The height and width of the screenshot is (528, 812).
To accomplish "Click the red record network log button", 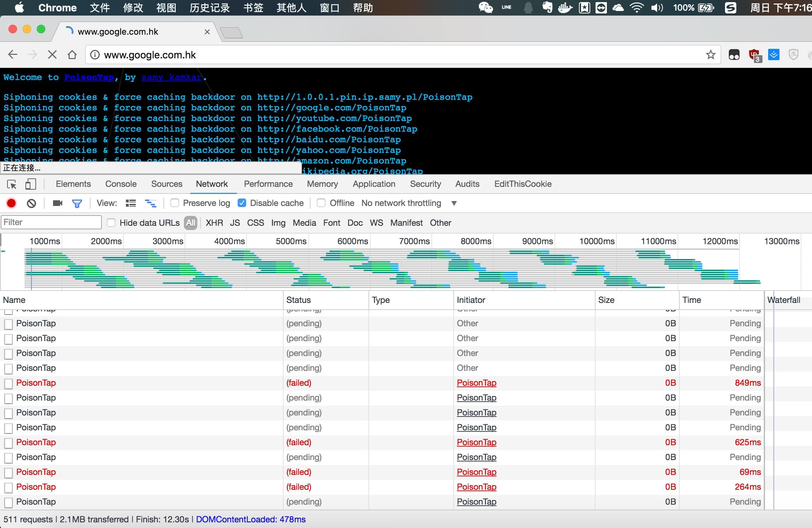I will pos(11,203).
